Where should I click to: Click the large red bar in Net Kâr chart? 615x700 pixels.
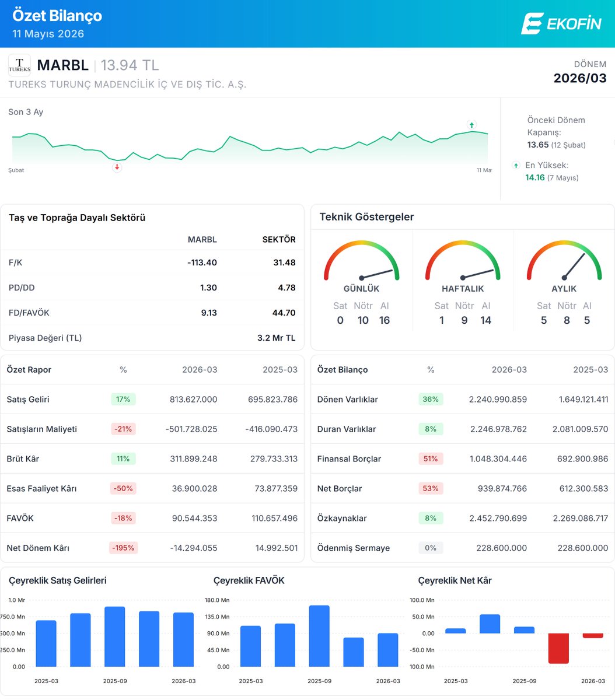[x=558, y=649]
